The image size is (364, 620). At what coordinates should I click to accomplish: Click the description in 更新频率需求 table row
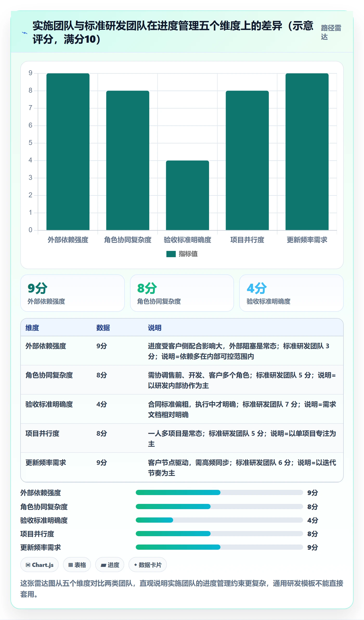click(x=242, y=468)
